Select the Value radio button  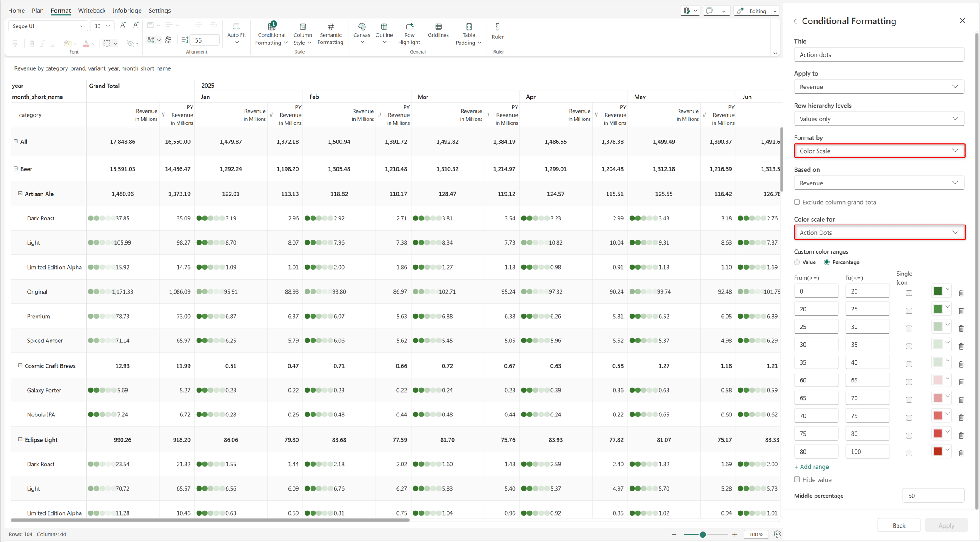point(797,262)
